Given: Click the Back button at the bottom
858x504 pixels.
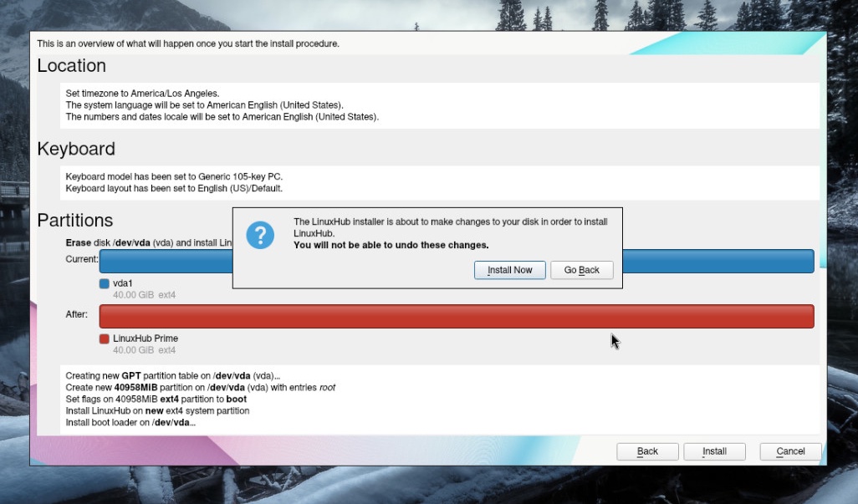Looking at the screenshot, I should coord(647,451).
